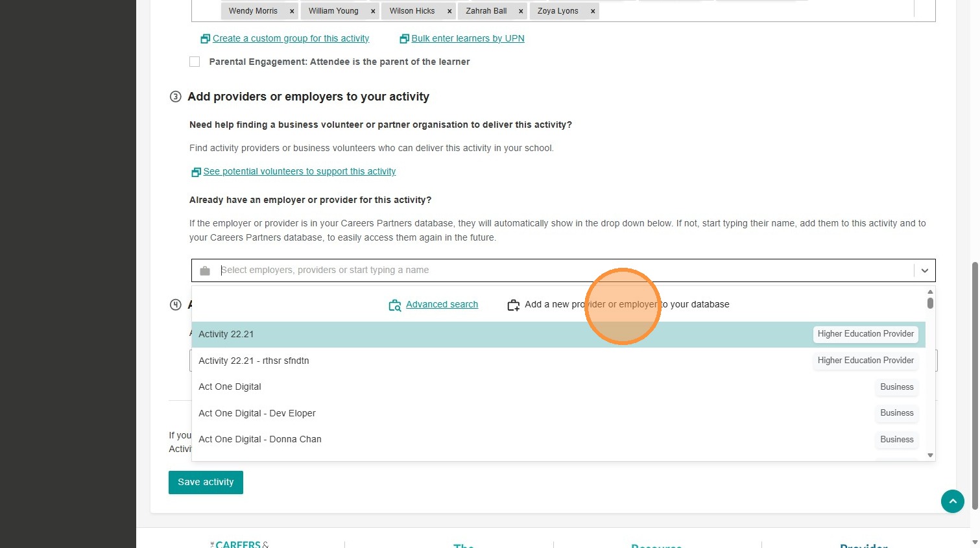Viewport: 980px width, 548px height.
Task: Click the Save activity button
Action: click(206, 482)
